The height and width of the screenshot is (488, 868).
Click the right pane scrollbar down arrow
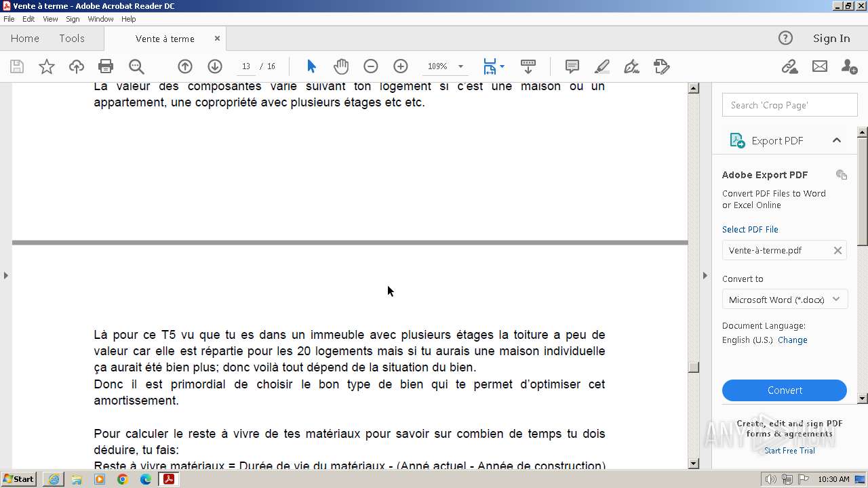coord(863,399)
